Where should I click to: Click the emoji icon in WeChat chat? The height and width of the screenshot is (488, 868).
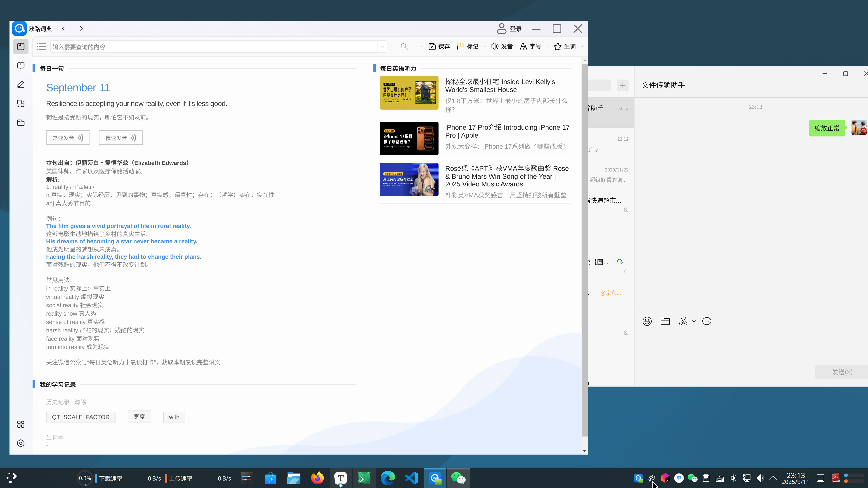[x=647, y=321]
